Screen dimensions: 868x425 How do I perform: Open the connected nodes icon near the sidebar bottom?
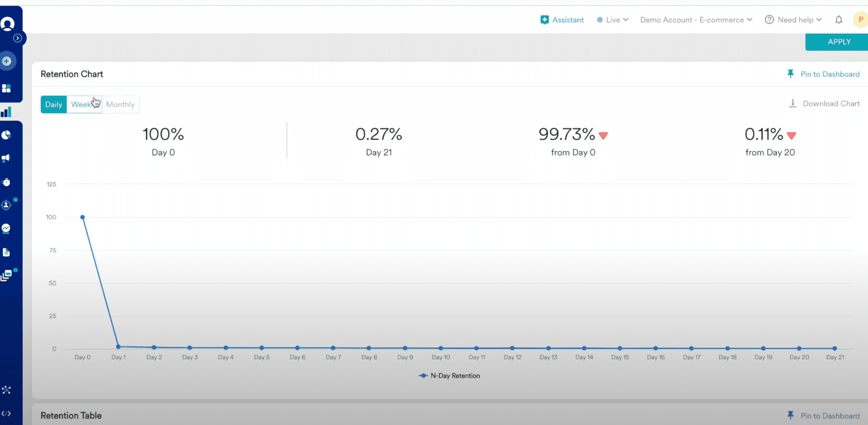click(6, 390)
